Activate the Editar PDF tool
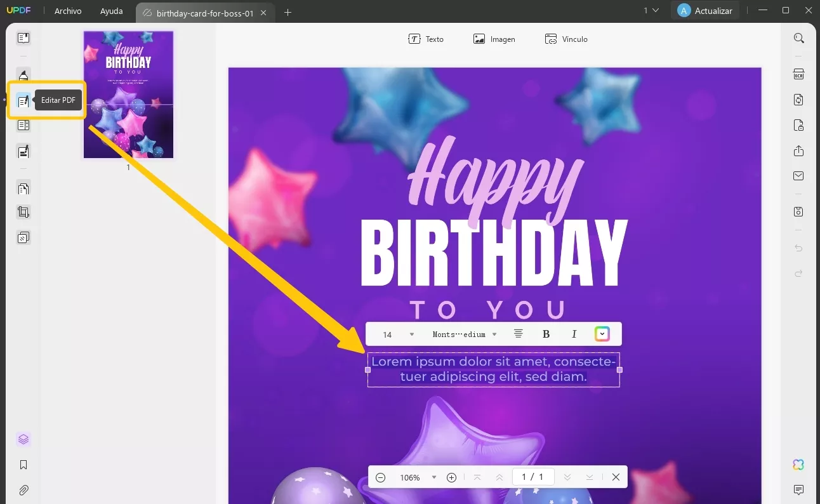The height and width of the screenshot is (504, 820). point(23,100)
